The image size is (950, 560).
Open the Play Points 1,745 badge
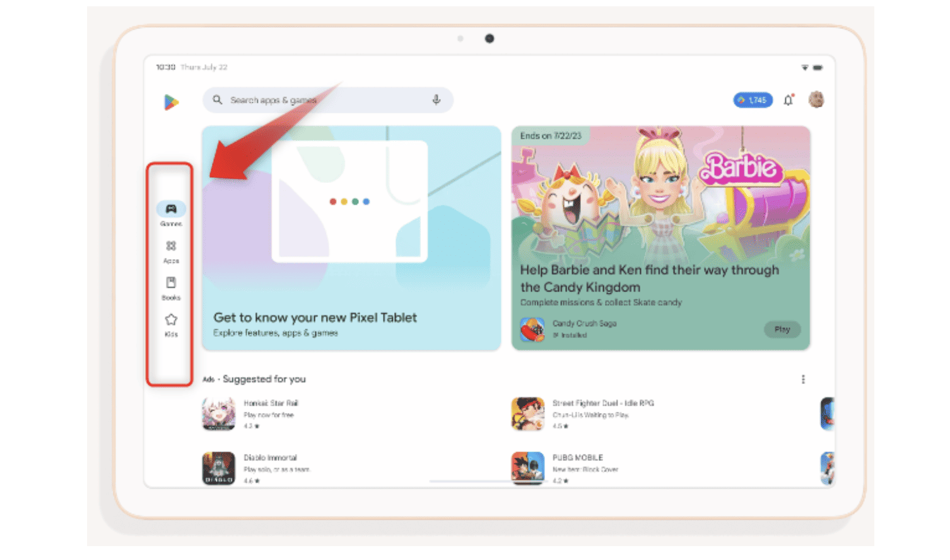coord(753,100)
